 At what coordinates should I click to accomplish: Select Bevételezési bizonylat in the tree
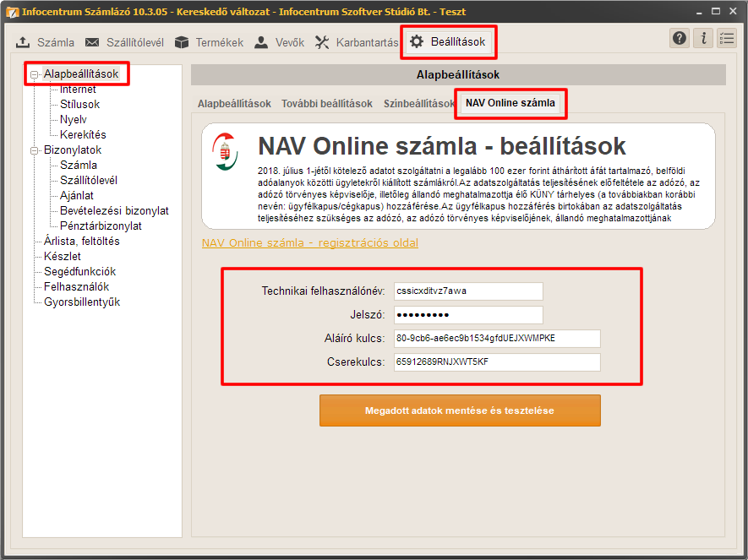pyautogui.click(x=114, y=211)
